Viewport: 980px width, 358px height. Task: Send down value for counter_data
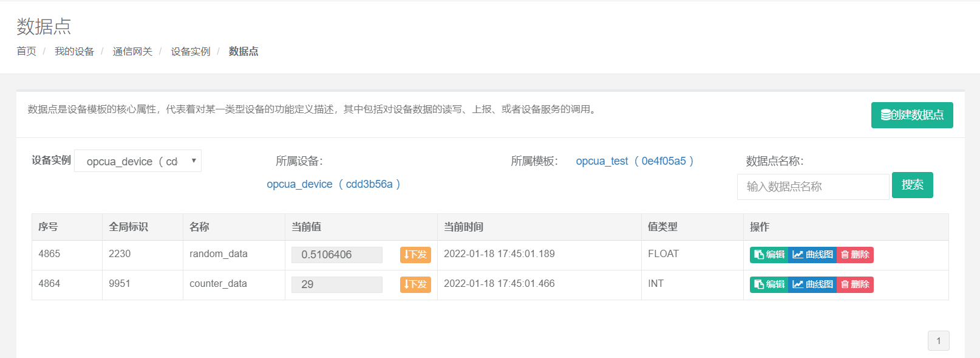point(415,284)
